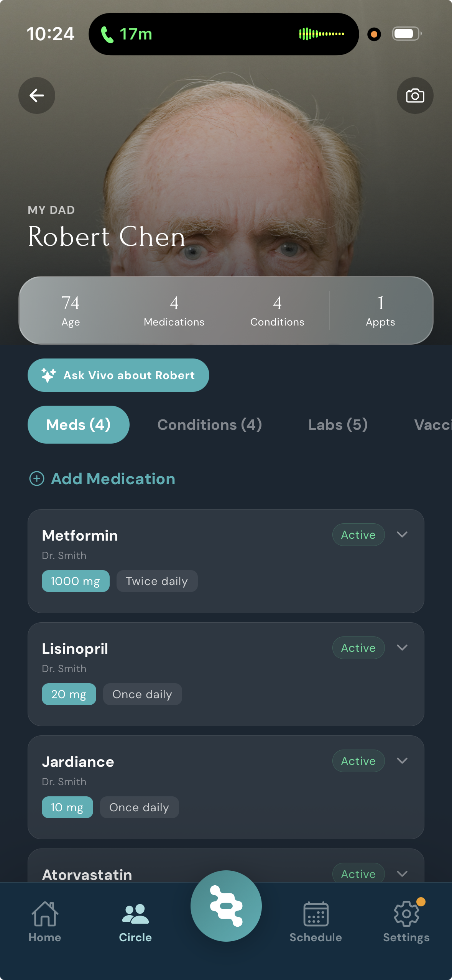Expand the Lisinopril details chevron
This screenshot has height=980, width=452.
tap(402, 648)
